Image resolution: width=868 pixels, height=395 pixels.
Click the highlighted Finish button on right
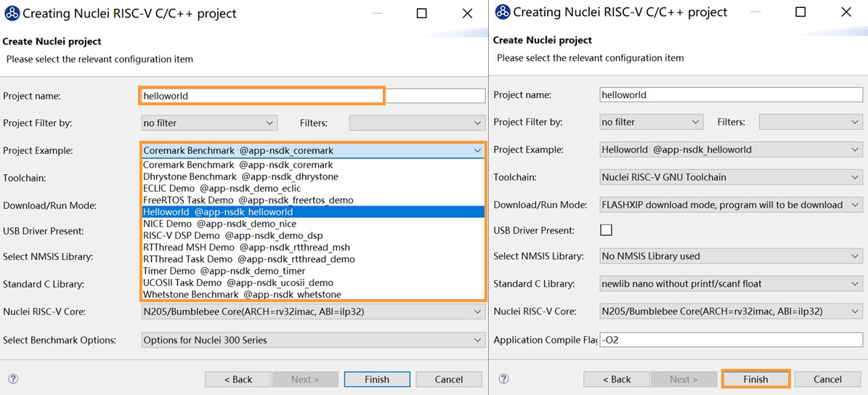point(755,379)
